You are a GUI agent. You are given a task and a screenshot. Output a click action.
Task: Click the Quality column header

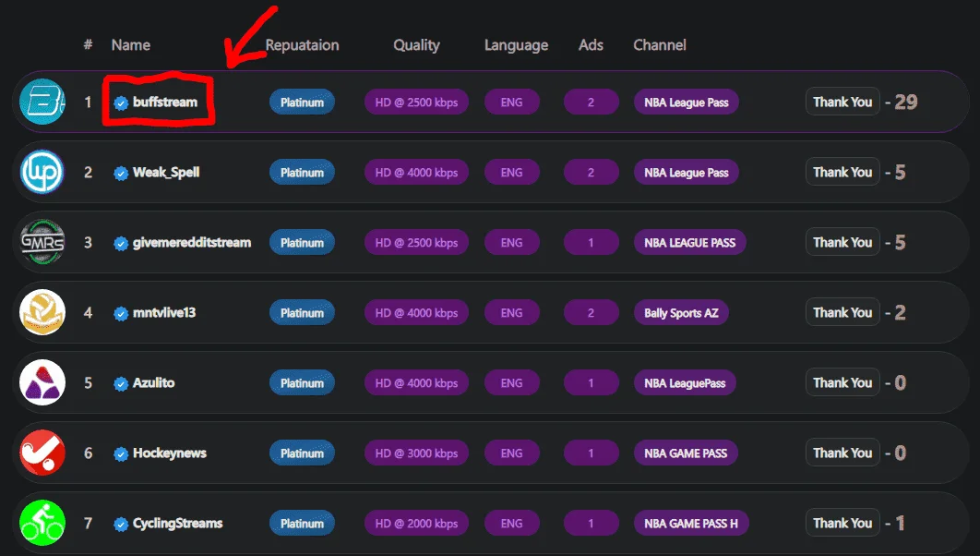click(x=416, y=45)
